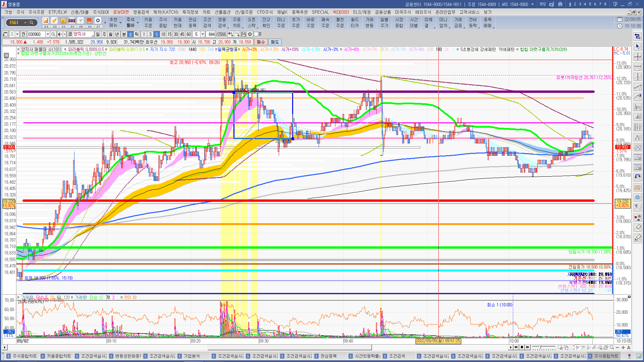Screen dimensions: 644x362
Task: Open the 주식주문 menu
Action: pos(36,12)
